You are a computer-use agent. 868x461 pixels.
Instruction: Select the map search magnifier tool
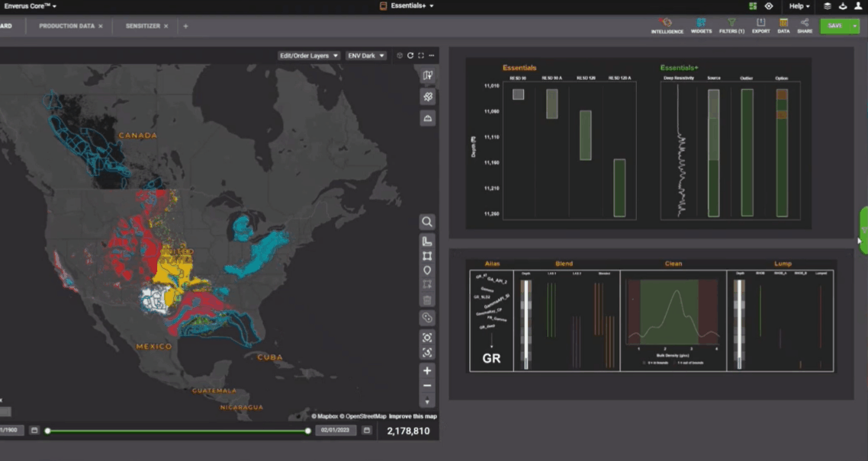point(427,222)
